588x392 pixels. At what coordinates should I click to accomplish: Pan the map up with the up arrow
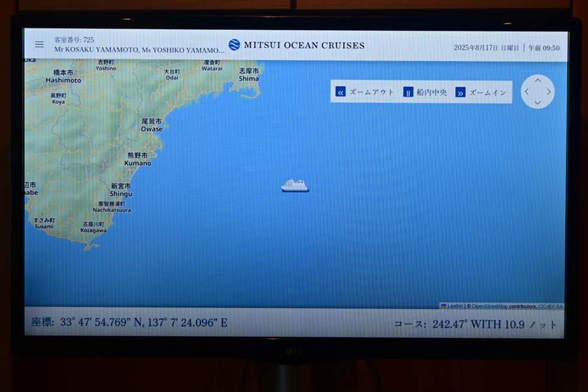[x=538, y=80]
